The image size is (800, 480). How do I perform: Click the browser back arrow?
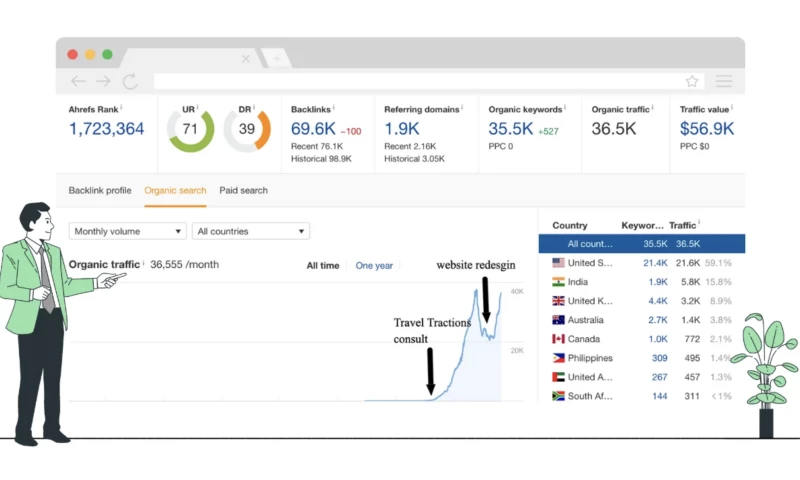(x=78, y=81)
